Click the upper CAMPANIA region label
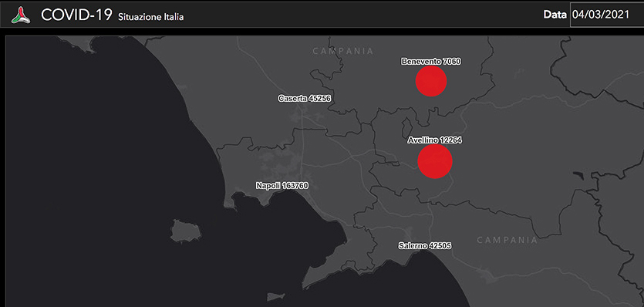 point(343,52)
